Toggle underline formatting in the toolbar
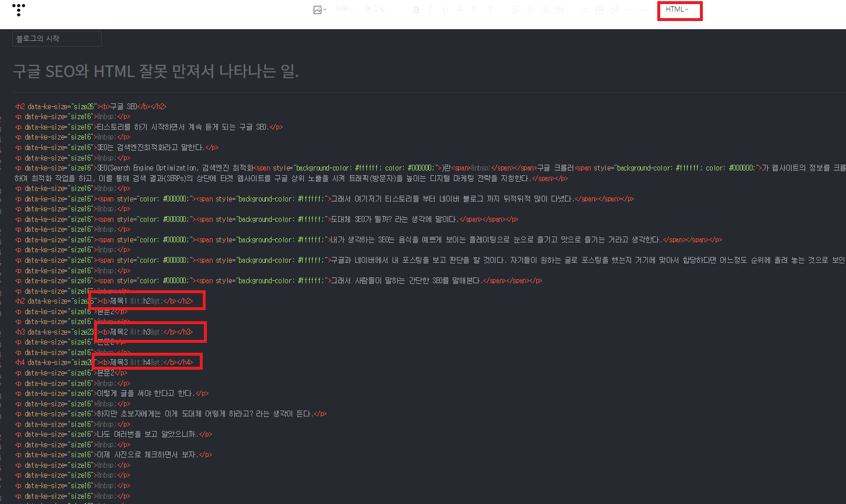The width and height of the screenshot is (846, 504). pos(446,10)
